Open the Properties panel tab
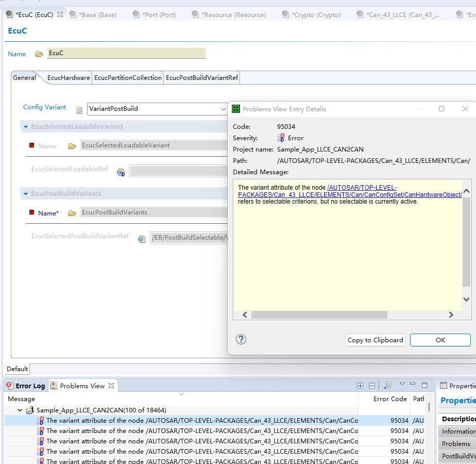 (x=458, y=386)
